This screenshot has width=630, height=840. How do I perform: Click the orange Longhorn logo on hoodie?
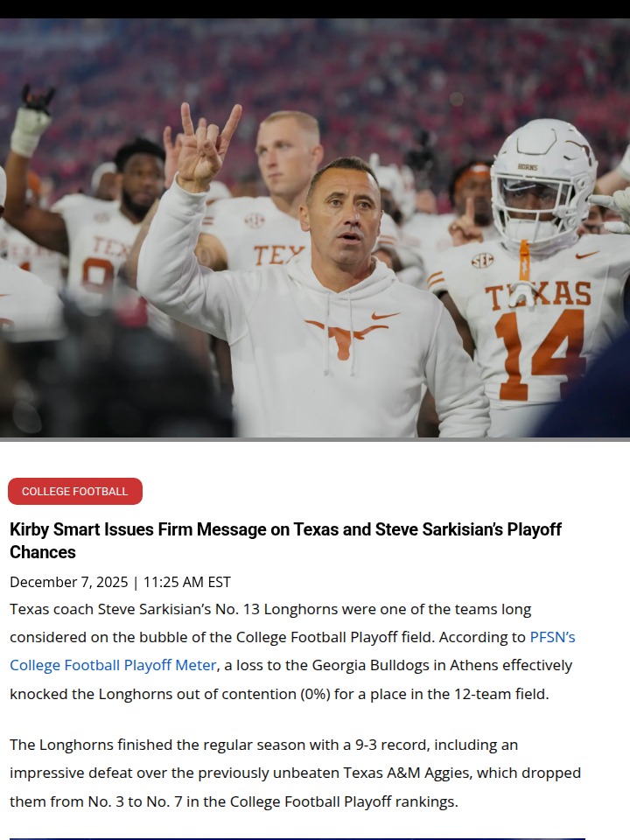[345, 337]
